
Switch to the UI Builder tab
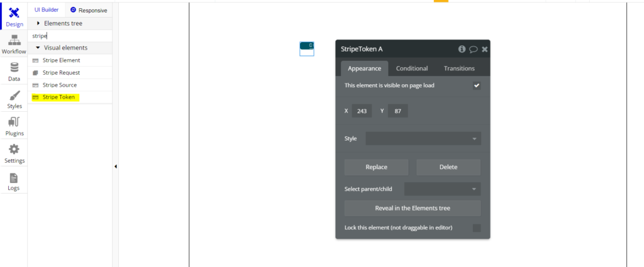click(x=47, y=10)
